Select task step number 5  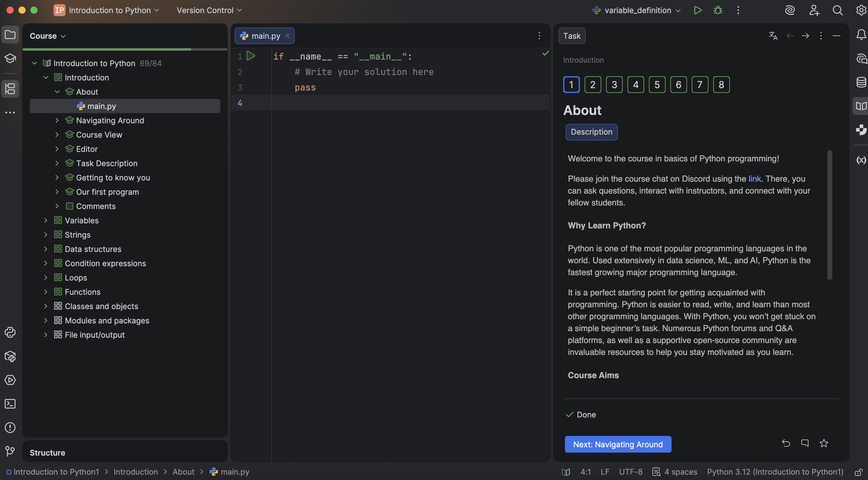coord(657,85)
